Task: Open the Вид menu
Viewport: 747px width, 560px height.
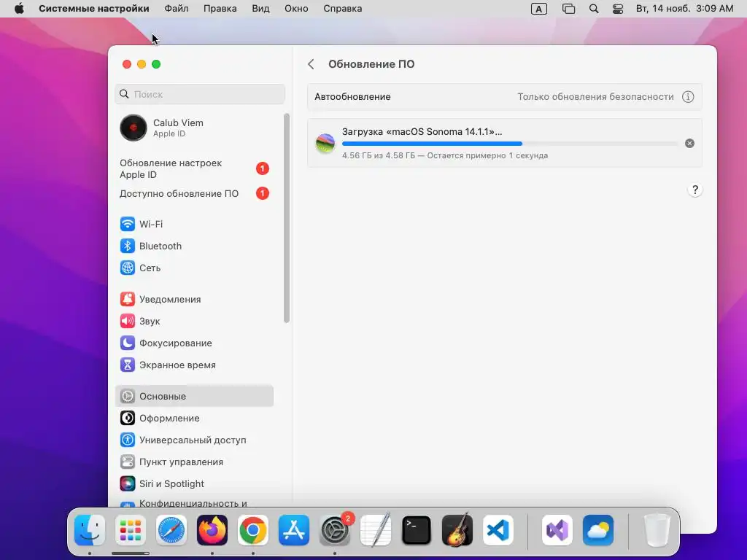Action: [260, 9]
